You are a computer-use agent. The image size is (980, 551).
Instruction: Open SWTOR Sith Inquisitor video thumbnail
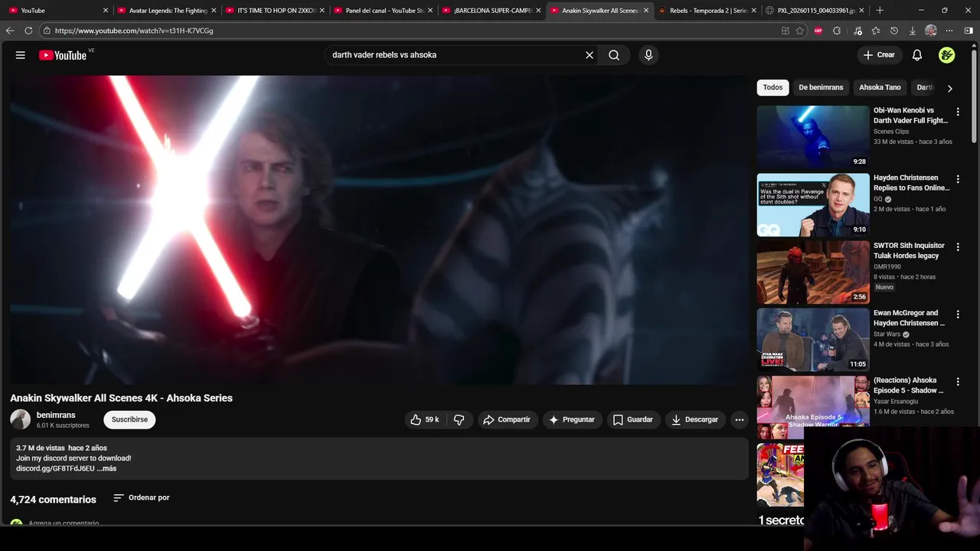coord(813,272)
